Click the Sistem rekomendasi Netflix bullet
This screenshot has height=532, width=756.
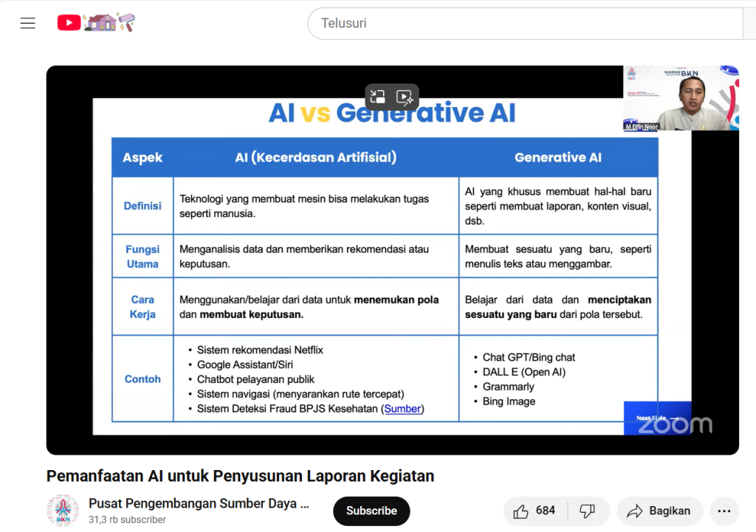(260, 350)
